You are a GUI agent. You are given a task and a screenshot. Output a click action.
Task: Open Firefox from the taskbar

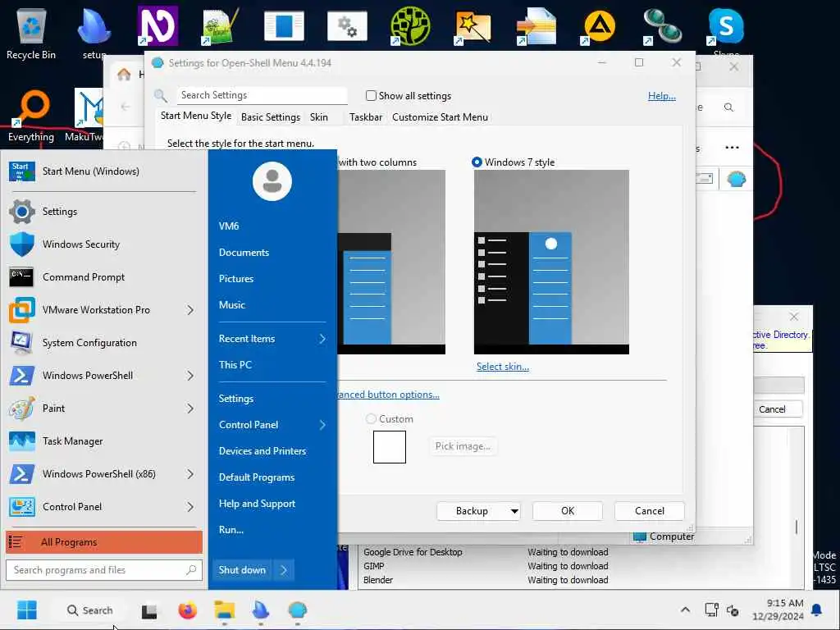(x=188, y=610)
